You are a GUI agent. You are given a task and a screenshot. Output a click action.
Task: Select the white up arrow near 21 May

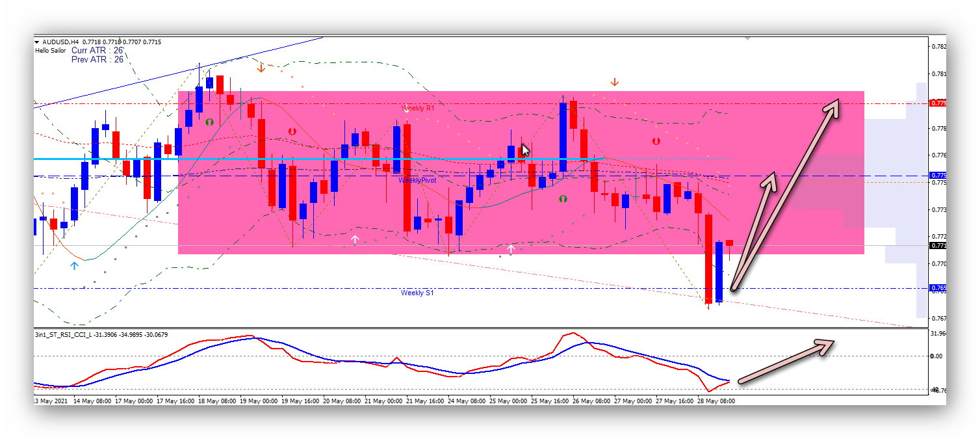point(355,240)
